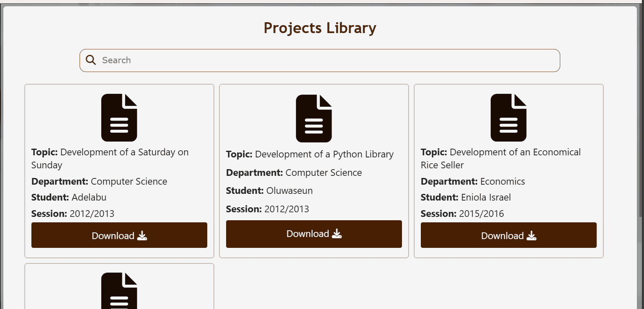Click the download arrow icon on Oluwaseun's card

coord(337,234)
